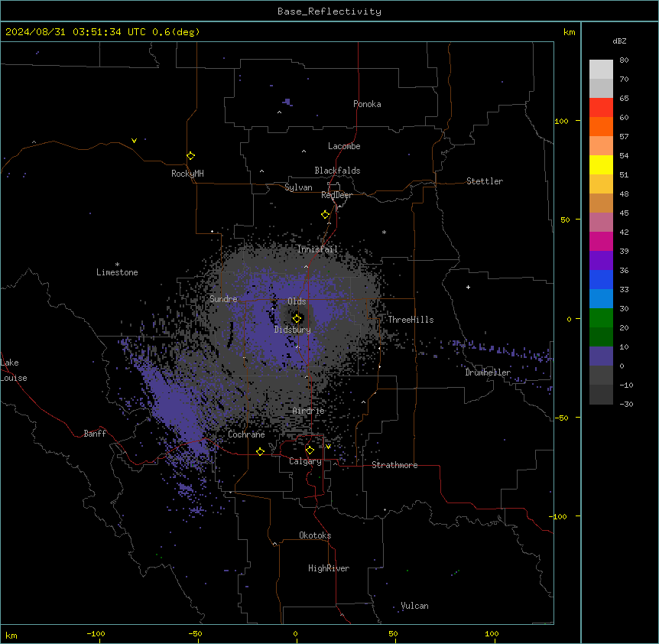This screenshot has width=659, height=644.
Task: Click the 0 tick on the bottom km axis
Action: tap(295, 633)
